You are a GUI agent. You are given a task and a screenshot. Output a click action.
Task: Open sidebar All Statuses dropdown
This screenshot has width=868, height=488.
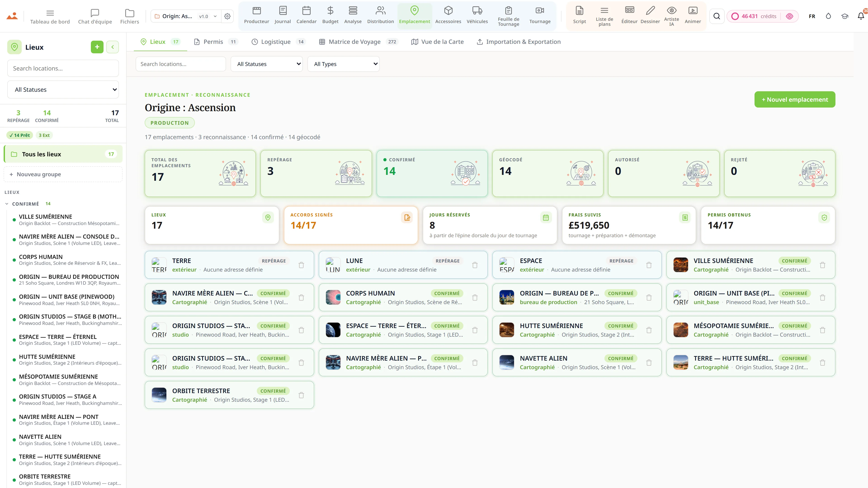(x=63, y=90)
